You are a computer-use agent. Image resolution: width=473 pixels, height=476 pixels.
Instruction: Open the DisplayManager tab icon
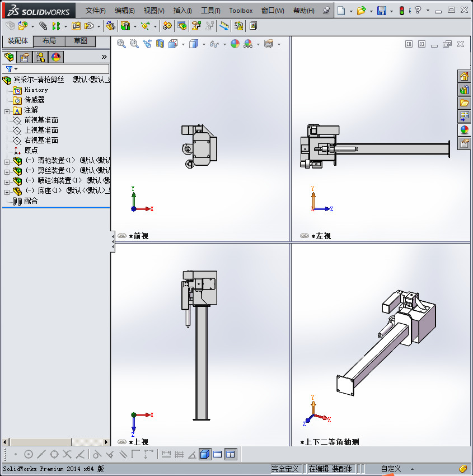coord(56,57)
